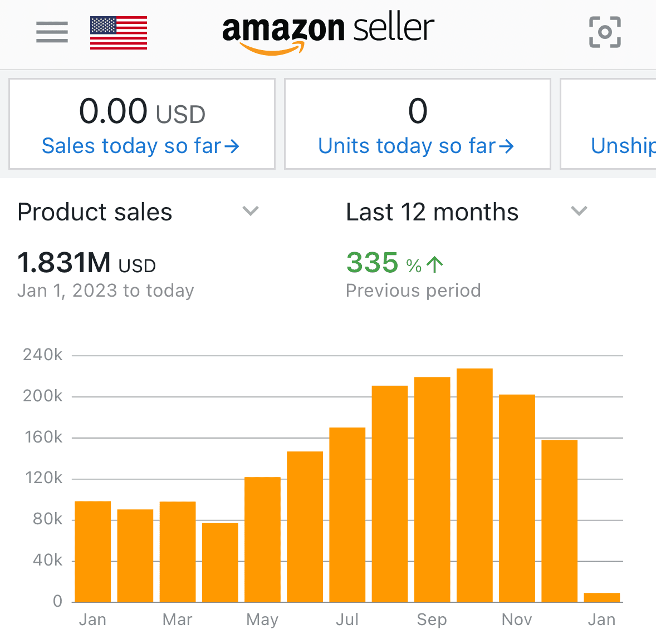Select the tallest October sales bar
The width and height of the screenshot is (656, 644).
tap(474, 484)
